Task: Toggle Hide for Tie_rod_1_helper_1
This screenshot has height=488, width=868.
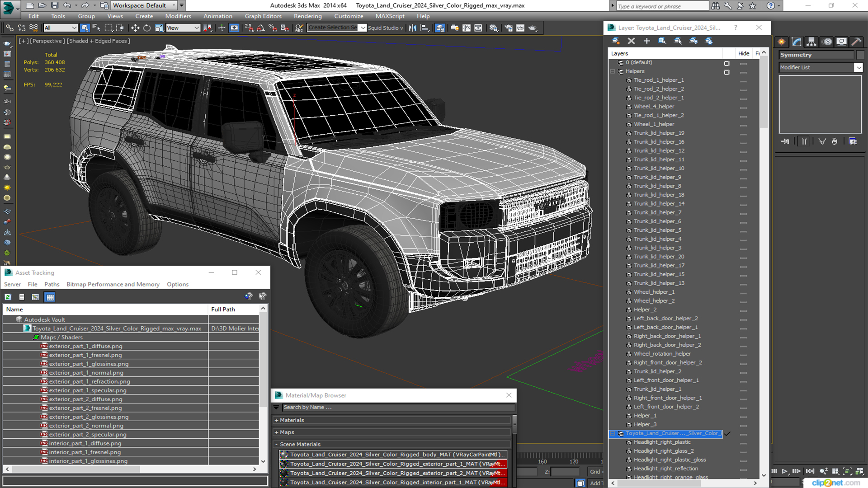Action: pos(743,81)
